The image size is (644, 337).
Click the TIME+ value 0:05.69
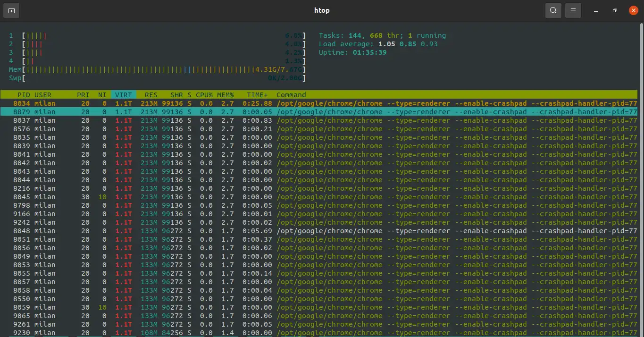pos(257,231)
